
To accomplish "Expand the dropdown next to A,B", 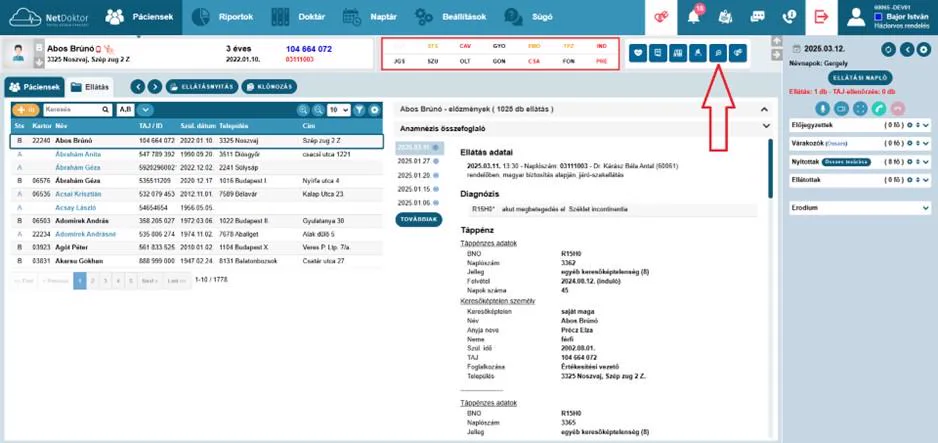I will pyautogui.click(x=145, y=110).
